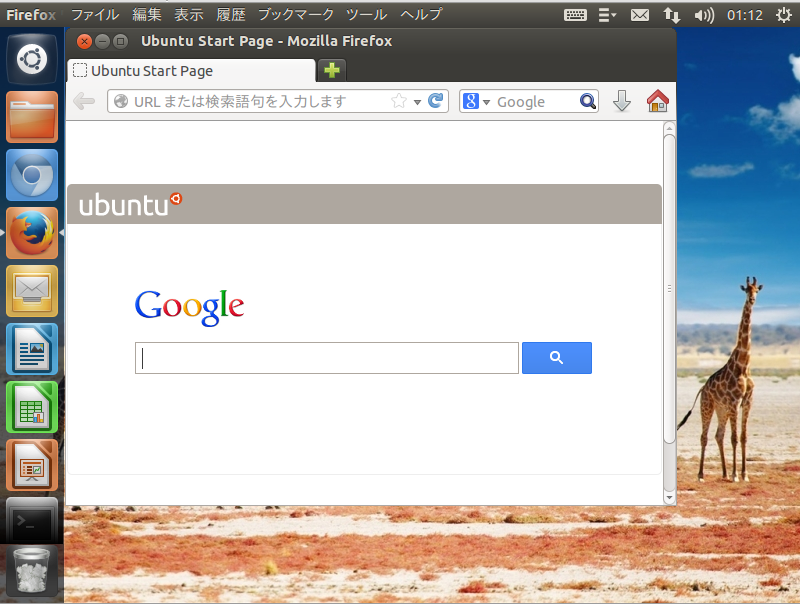Expand the URL history dropdown arrow

click(x=417, y=102)
